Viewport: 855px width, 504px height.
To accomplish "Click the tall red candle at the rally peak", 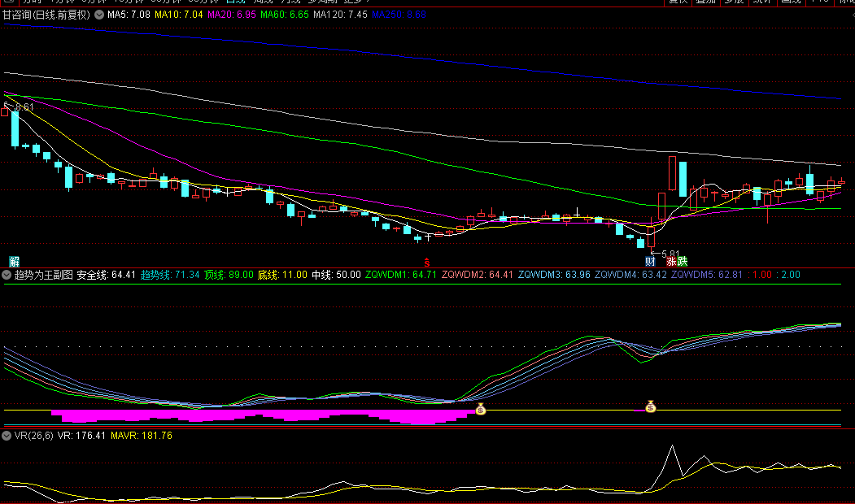I will point(672,173).
